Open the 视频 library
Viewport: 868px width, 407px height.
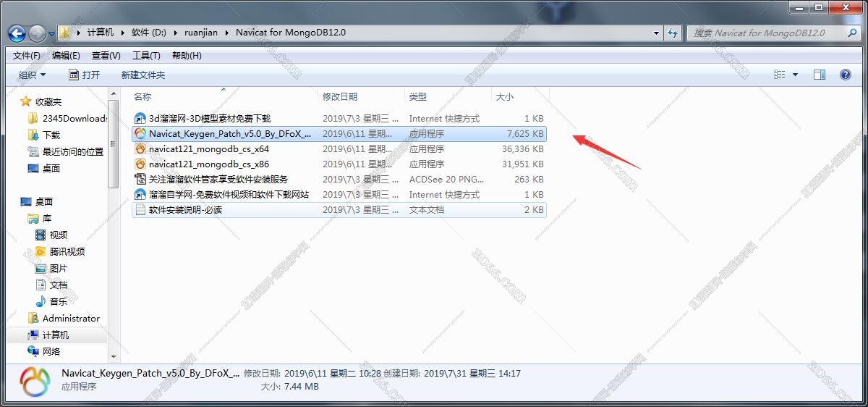(59, 235)
